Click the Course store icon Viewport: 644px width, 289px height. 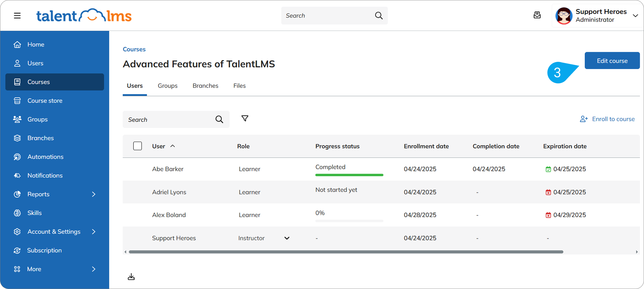17,101
